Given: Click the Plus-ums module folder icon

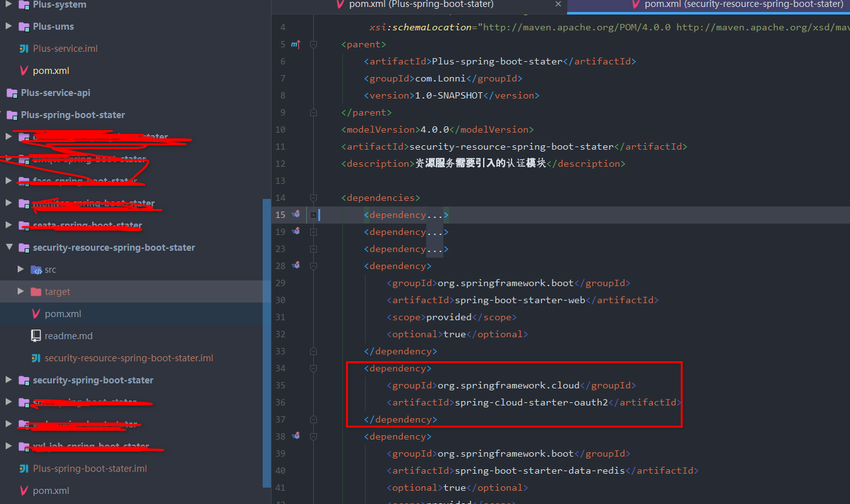Looking at the screenshot, I should 24,27.
